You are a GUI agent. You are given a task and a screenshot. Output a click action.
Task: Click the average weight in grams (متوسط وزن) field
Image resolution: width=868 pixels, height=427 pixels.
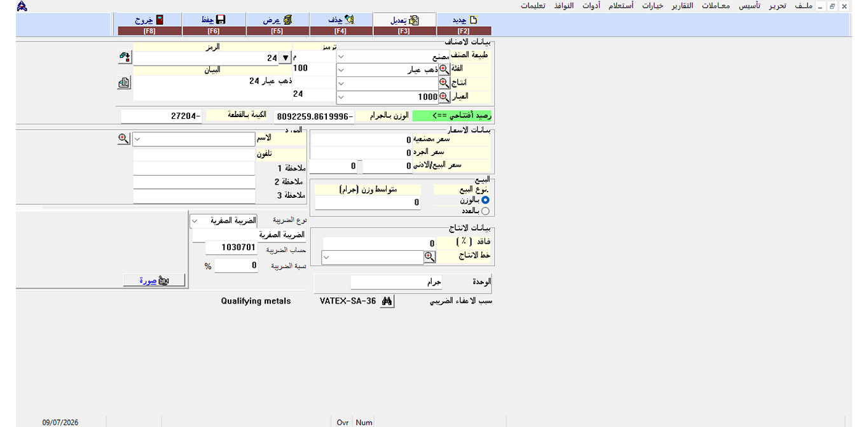(x=368, y=202)
